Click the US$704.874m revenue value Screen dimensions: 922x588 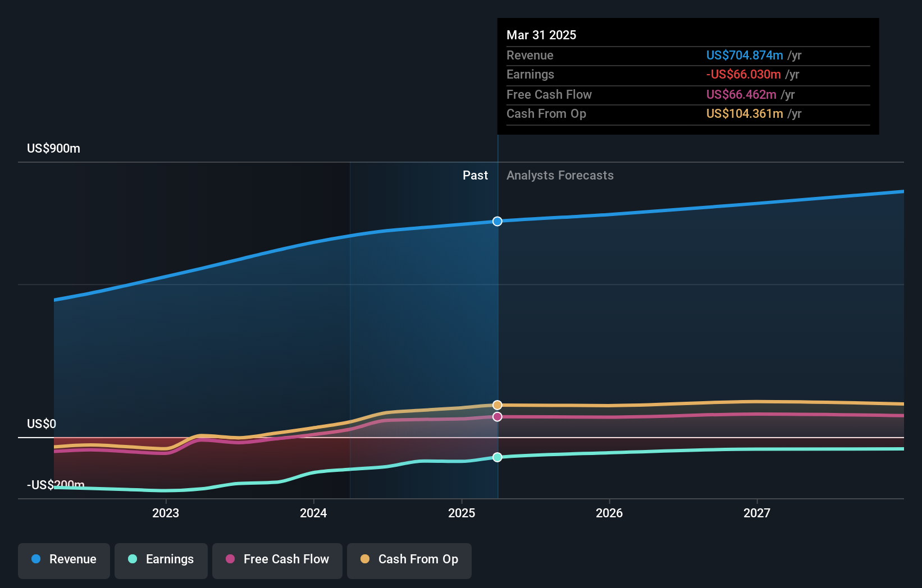745,55
